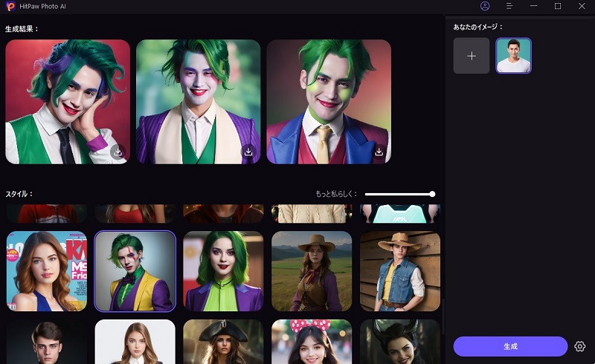595x364 pixels.
Task: Open the user account icon
Action: [x=486, y=6]
